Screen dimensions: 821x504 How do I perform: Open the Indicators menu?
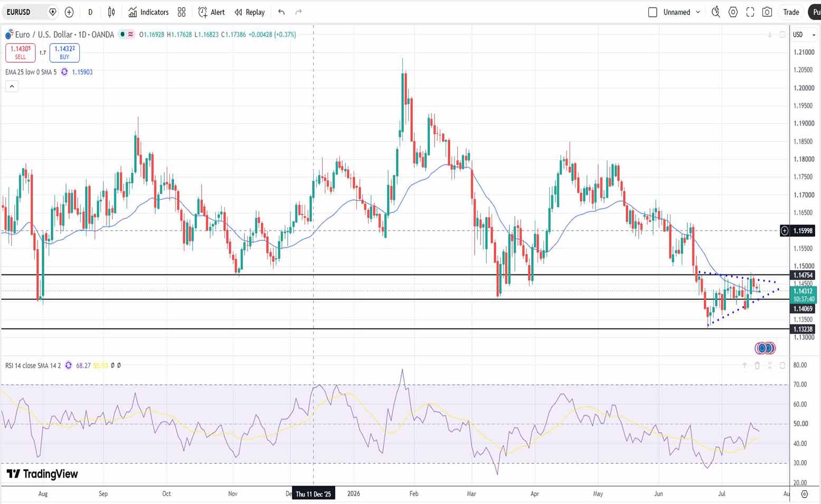coord(148,12)
